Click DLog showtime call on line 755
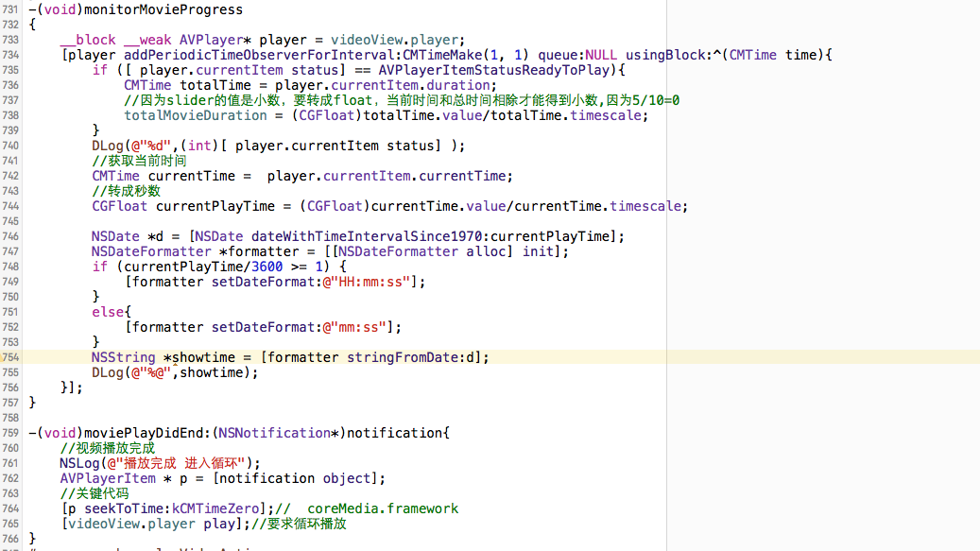The width and height of the screenshot is (980, 551). [x=175, y=373]
